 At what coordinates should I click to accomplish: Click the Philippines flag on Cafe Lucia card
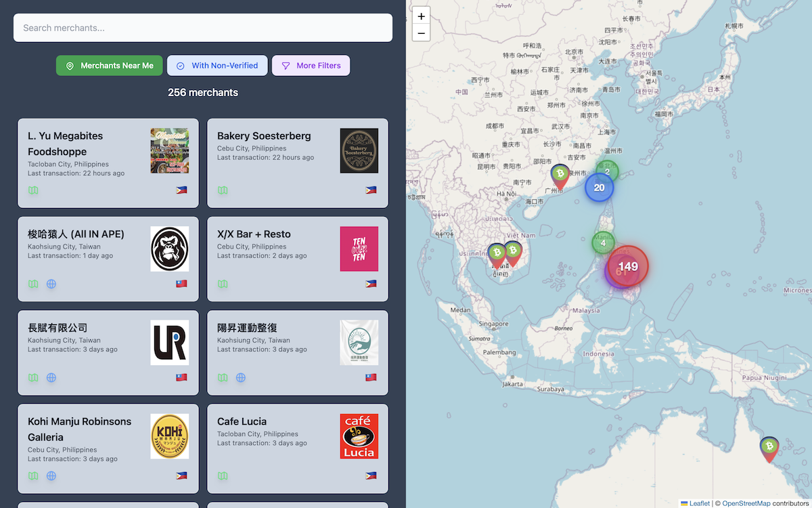pos(370,475)
